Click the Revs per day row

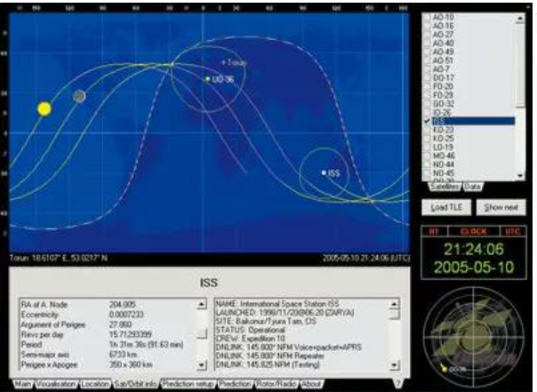(108, 334)
